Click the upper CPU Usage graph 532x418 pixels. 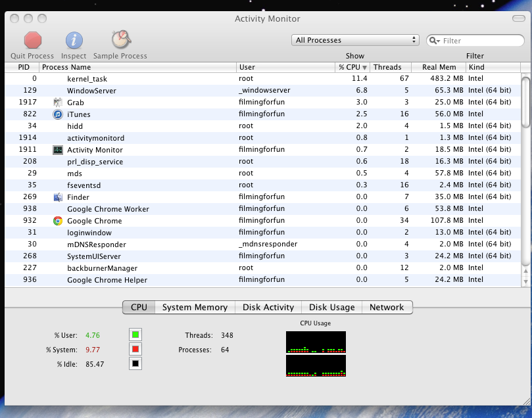(316, 342)
